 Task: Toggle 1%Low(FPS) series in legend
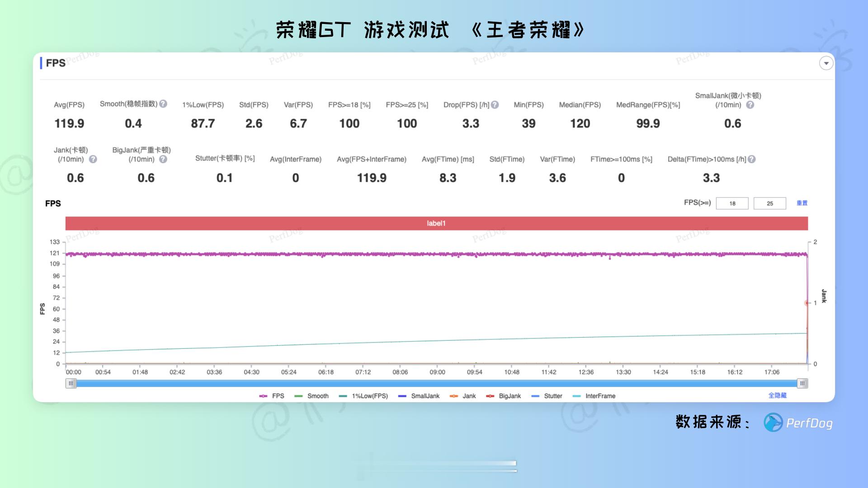coord(363,396)
